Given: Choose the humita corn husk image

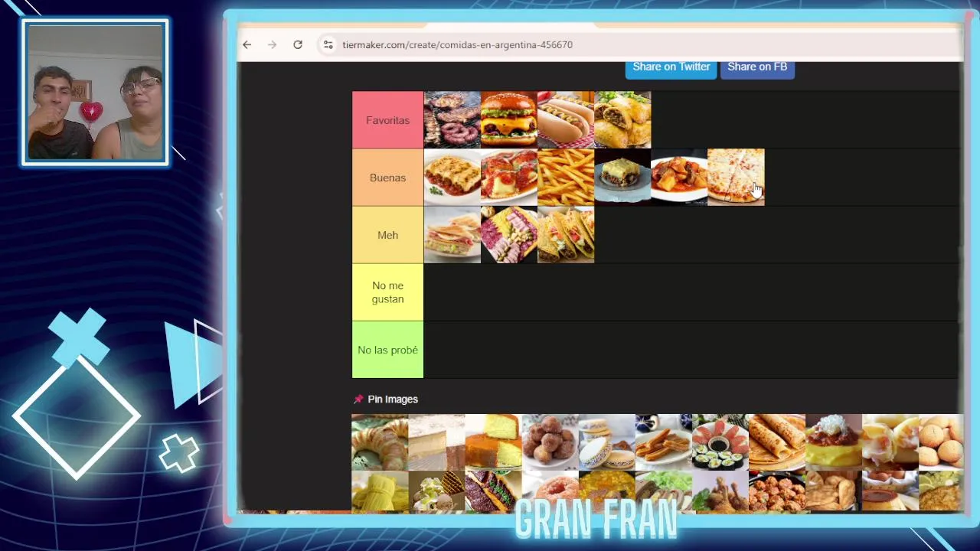Looking at the screenshot, I should pyautogui.click(x=380, y=491).
